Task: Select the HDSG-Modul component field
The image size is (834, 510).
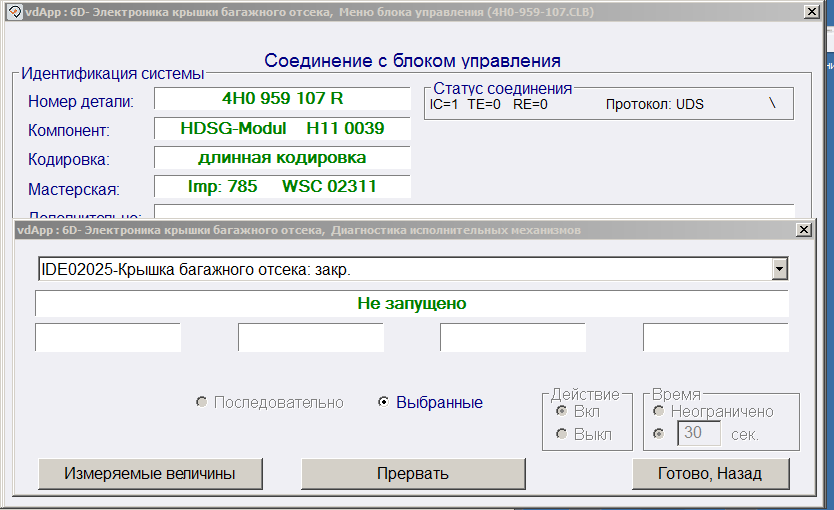Action: click(282, 129)
